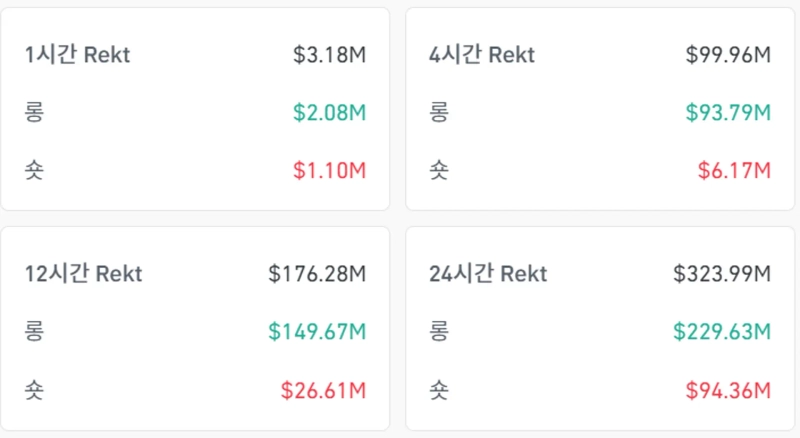Click the 12시간 Rekt card title
Screen dimensions: 800x438
pyautogui.click(x=83, y=273)
